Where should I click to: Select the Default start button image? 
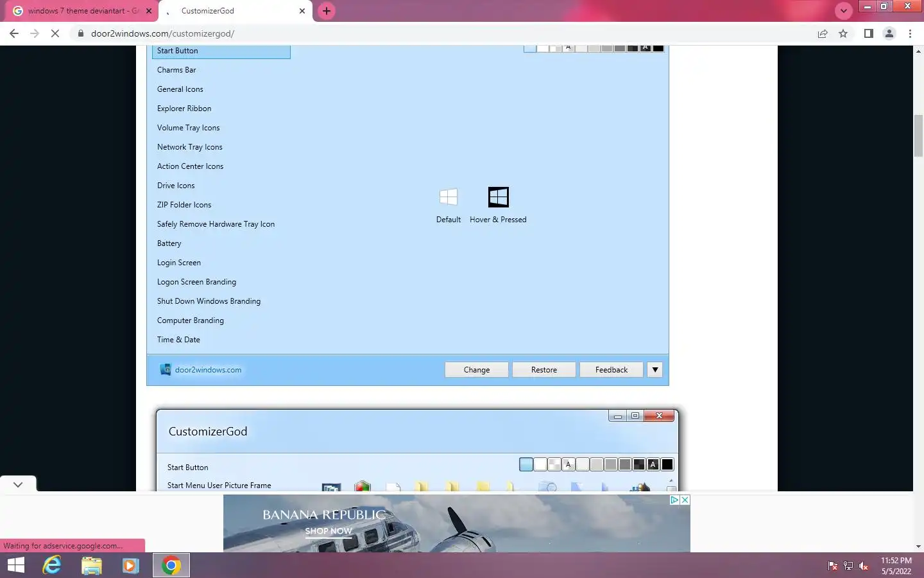click(449, 197)
